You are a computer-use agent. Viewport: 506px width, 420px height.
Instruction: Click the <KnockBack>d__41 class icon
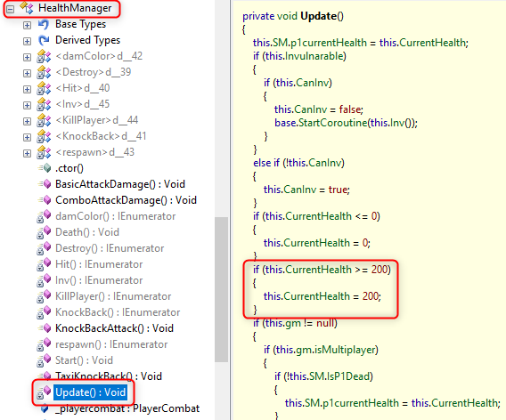44,136
